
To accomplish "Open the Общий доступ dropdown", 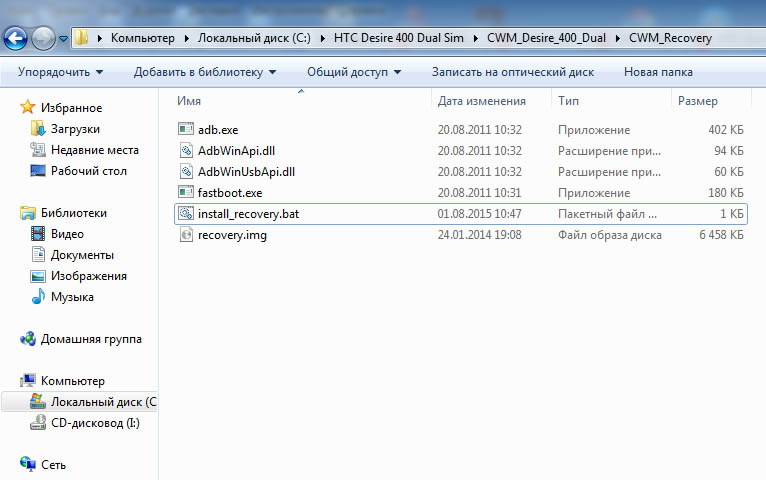I will [354, 72].
